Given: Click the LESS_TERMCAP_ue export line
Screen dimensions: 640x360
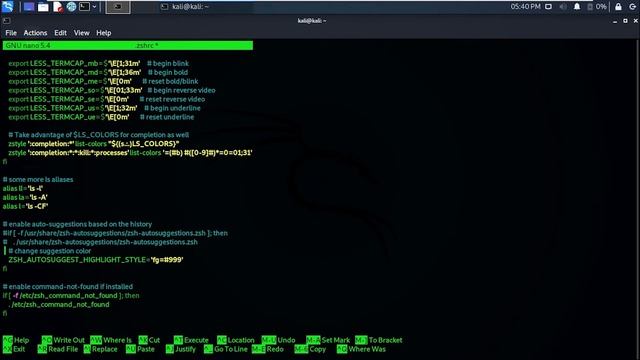Looking at the screenshot, I should point(101,117).
